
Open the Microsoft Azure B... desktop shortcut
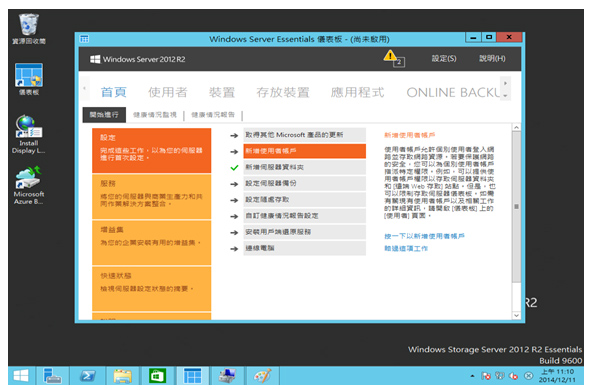pyautogui.click(x=29, y=185)
